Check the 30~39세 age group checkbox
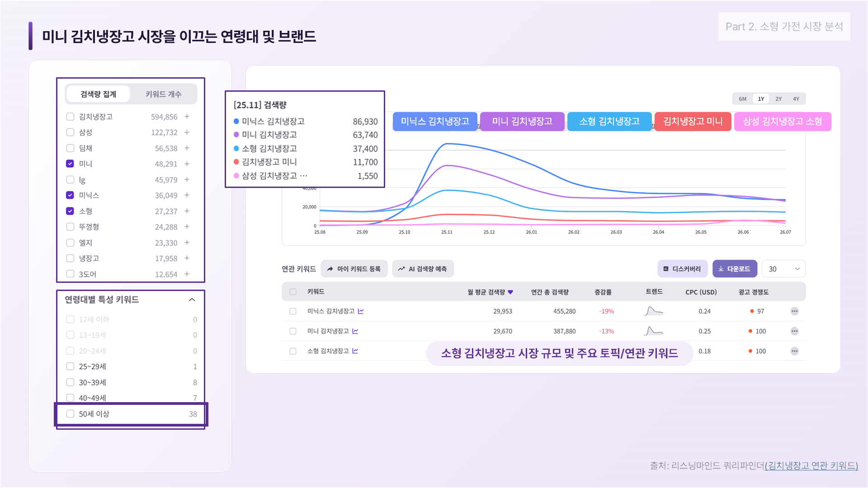This screenshot has height=488, width=868. pyautogui.click(x=70, y=382)
